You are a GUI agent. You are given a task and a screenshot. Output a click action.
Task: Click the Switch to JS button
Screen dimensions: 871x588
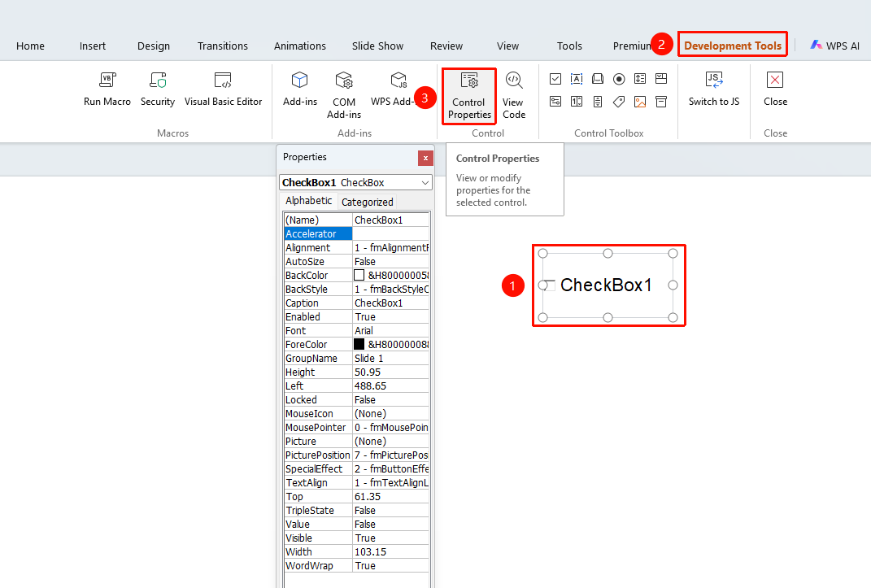714,89
